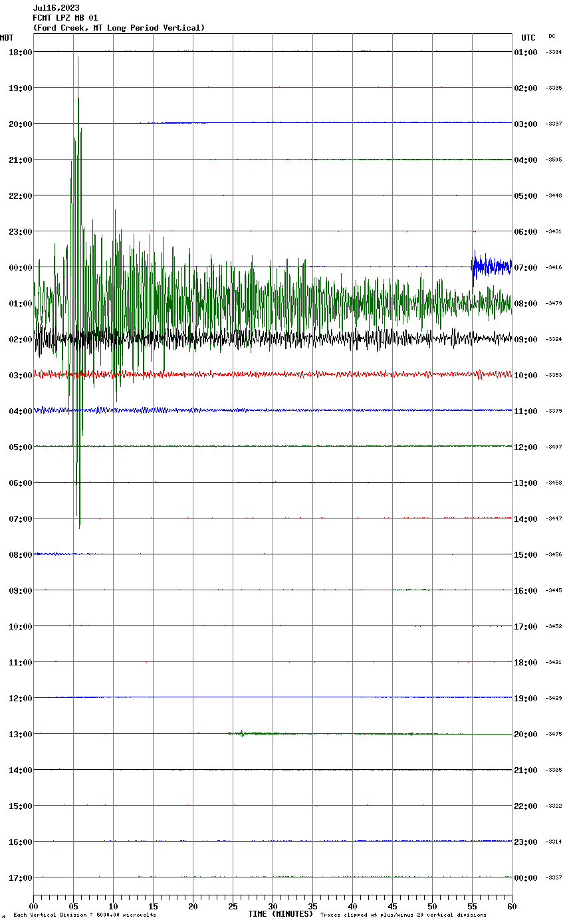Image resolution: width=565 pixels, height=924 pixels.
Task: Click the MDT axis label
Action: click(x=7, y=38)
